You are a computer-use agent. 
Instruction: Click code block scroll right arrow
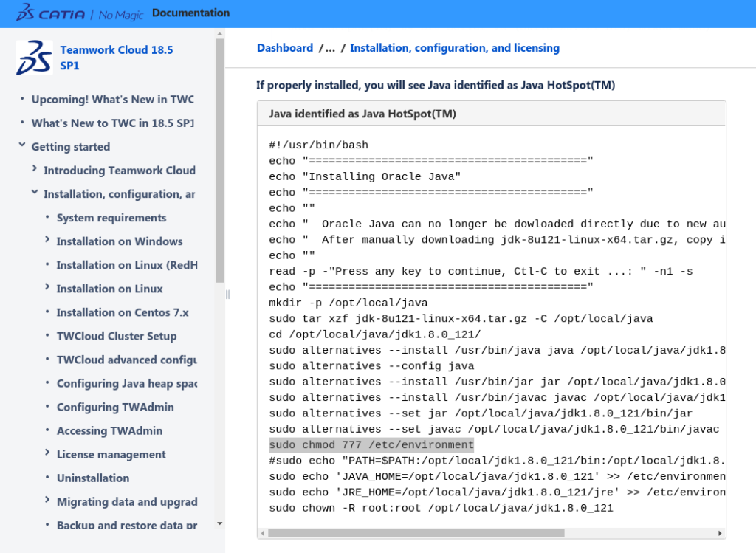click(720, 533)
